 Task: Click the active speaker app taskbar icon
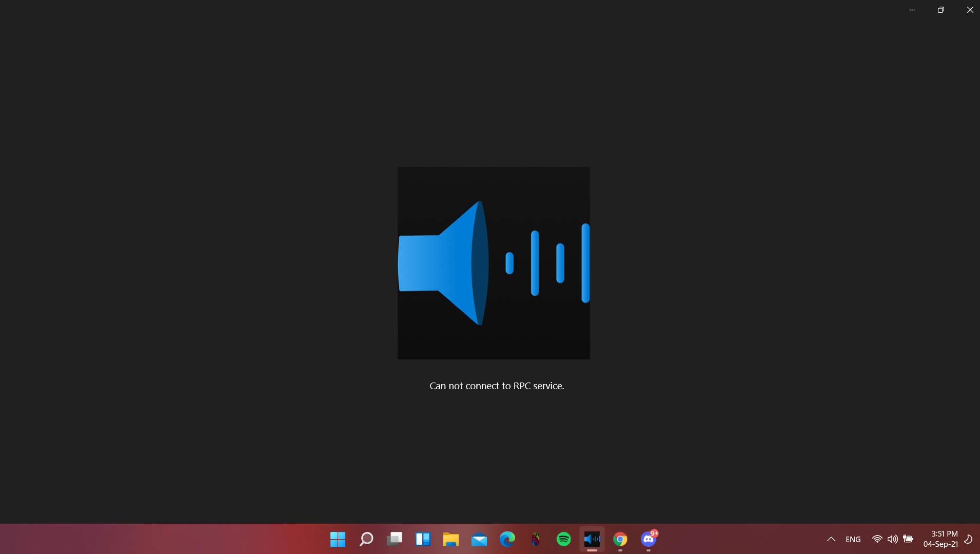coord(592,539)
